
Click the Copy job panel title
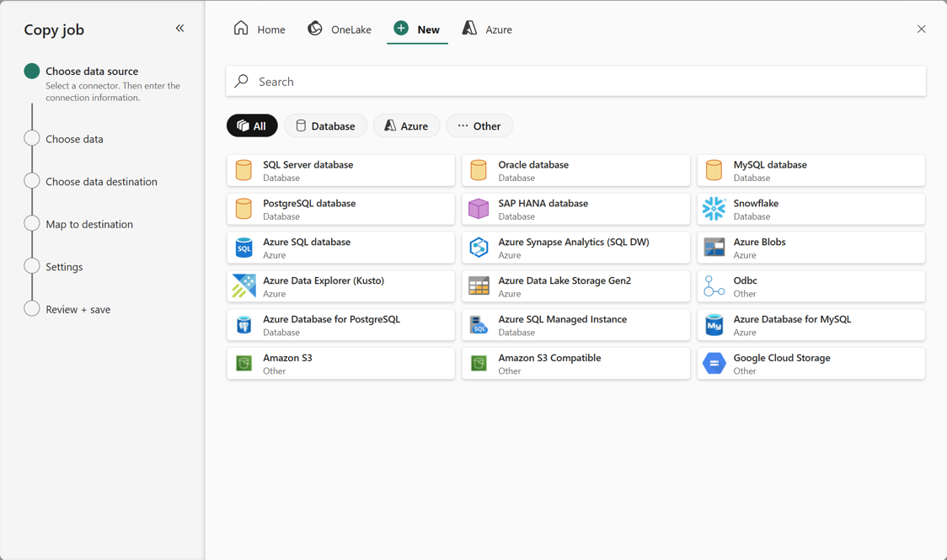[x=54, y=29]
